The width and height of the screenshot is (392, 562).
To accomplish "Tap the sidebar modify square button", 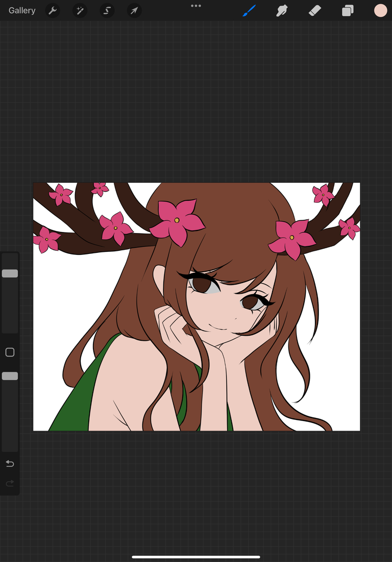I will 10,353.
